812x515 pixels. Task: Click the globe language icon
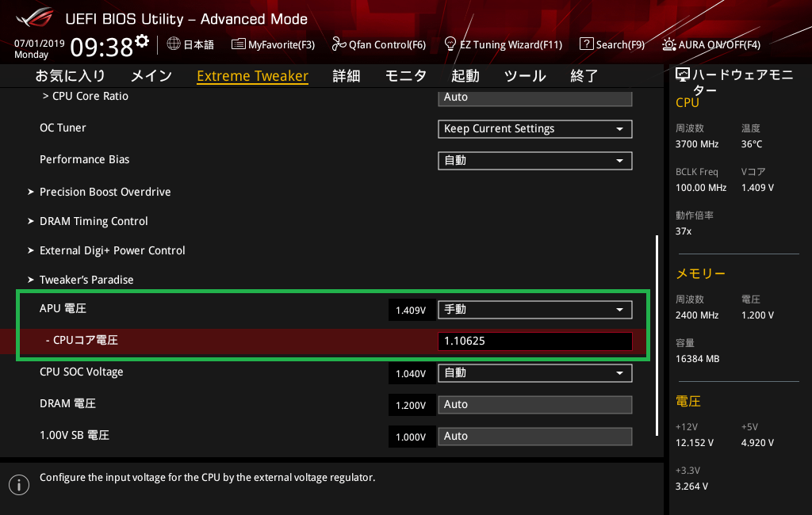pyautogui.click(x=174, y=44)
